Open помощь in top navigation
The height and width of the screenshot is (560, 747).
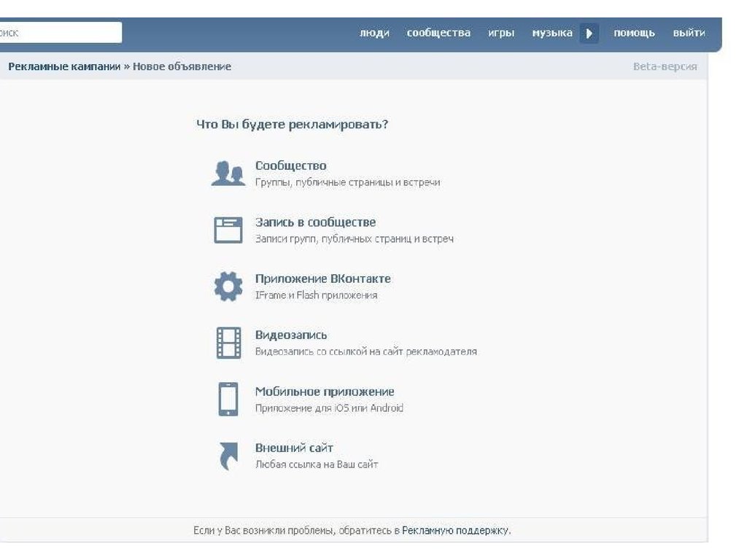634,33
